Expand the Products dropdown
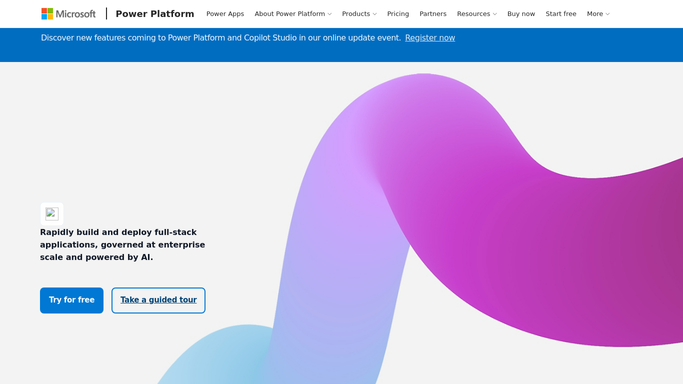This screenshot has width=683, height=384. coord(359,14)
